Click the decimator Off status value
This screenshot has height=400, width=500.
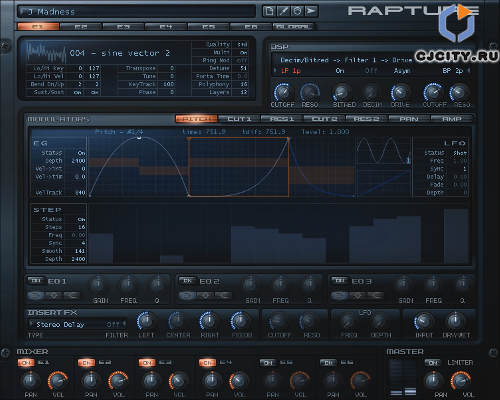[x=371, y=71]
